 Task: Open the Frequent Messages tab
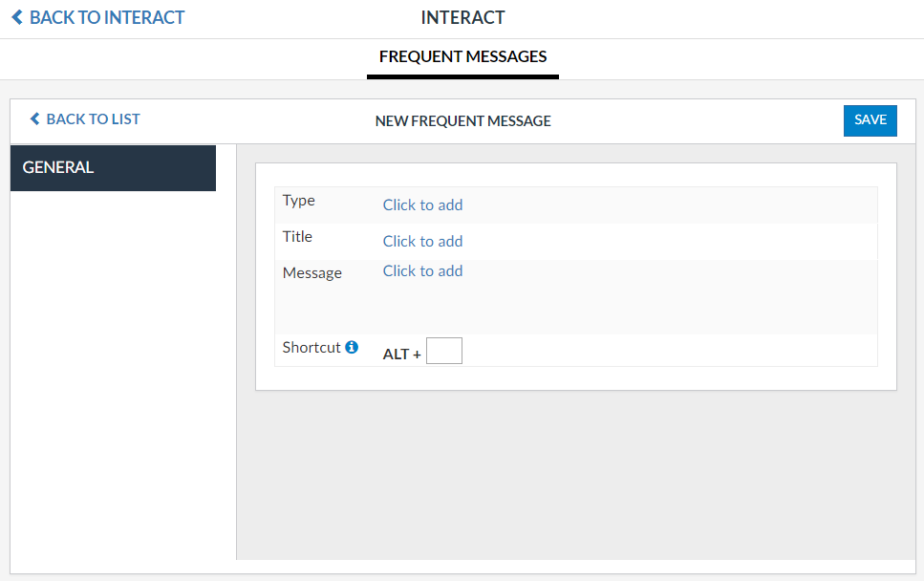462,57
